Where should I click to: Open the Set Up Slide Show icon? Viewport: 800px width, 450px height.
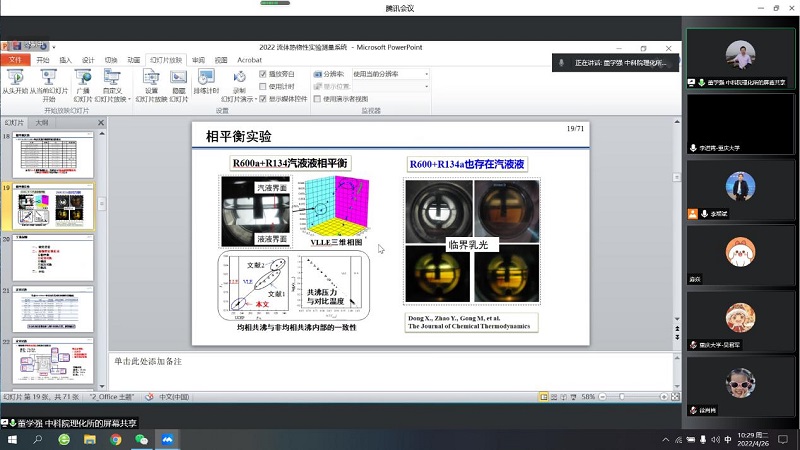coord(151,77)
